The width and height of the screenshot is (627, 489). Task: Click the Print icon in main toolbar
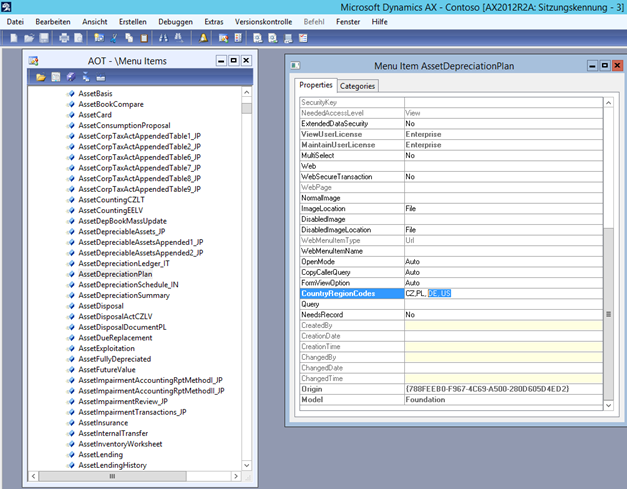[63, 38]
